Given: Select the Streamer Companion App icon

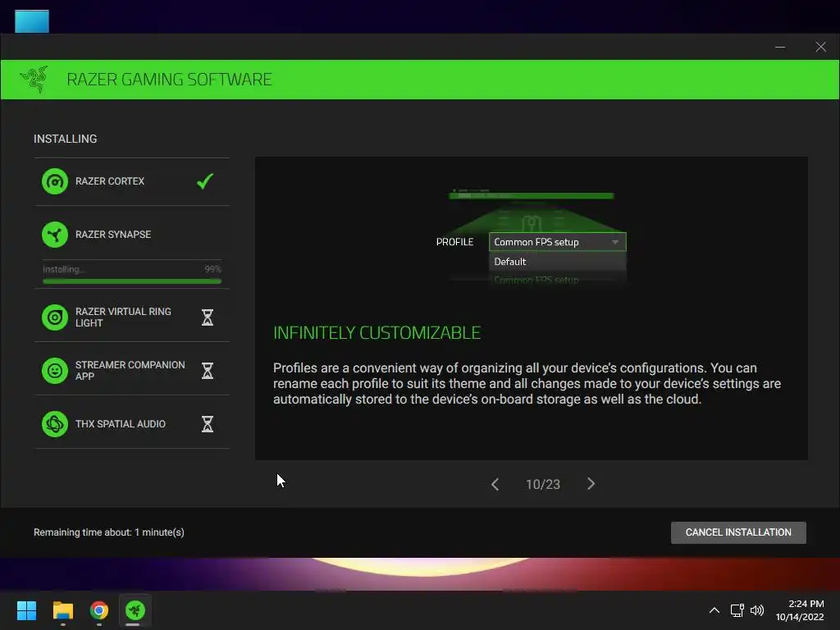Looking at the screenshot, I should point(55,371).
